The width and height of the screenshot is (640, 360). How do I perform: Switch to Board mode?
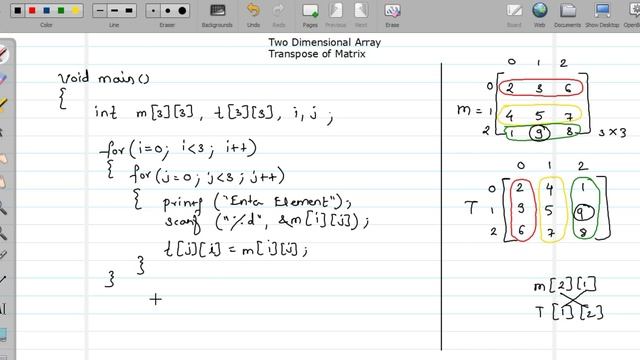[x=514, y=15]
